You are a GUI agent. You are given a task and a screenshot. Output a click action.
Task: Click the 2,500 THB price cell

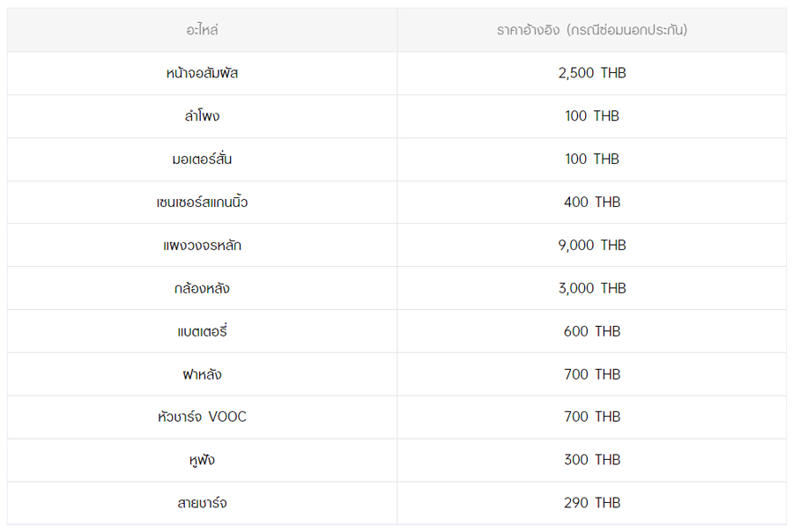[x=591, y=73]
